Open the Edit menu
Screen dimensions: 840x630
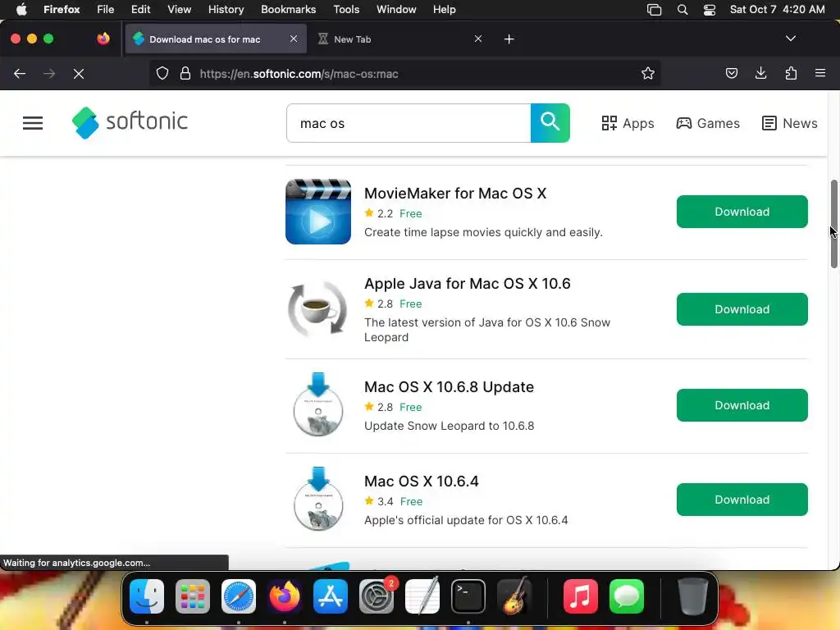pyautogui.click(x=140, y=10)
